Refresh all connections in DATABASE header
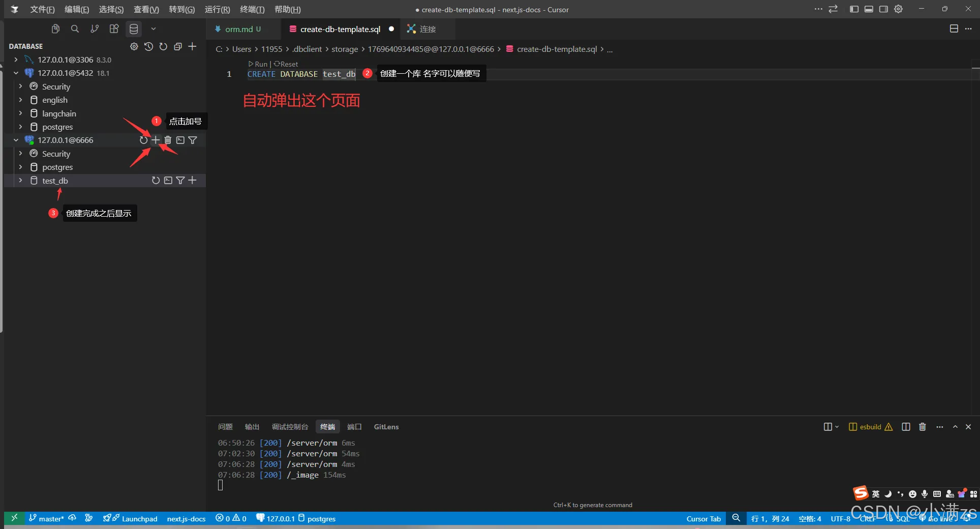980x529 pixels. point(163,46)
